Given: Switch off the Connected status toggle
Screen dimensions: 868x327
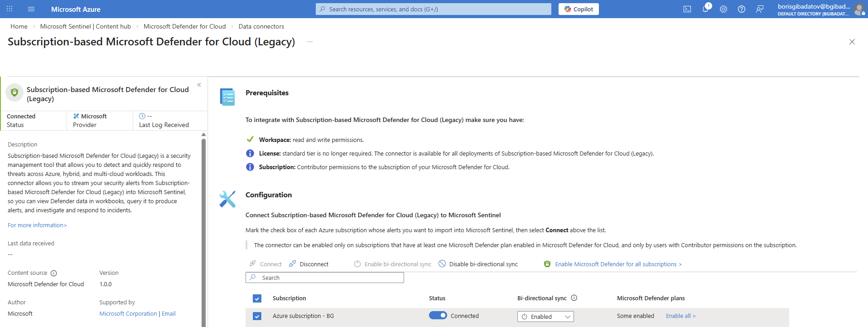Looking at the screenshot, I should pos(438,316).
